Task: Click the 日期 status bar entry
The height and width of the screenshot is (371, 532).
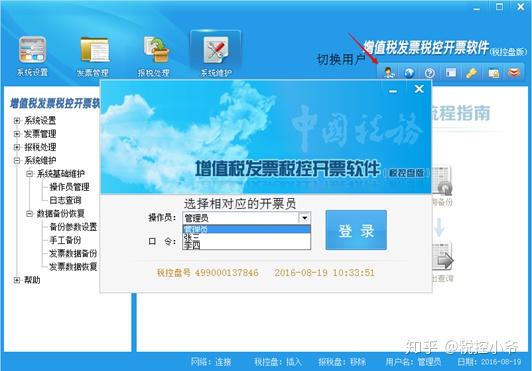Action: tap(489, 362)
